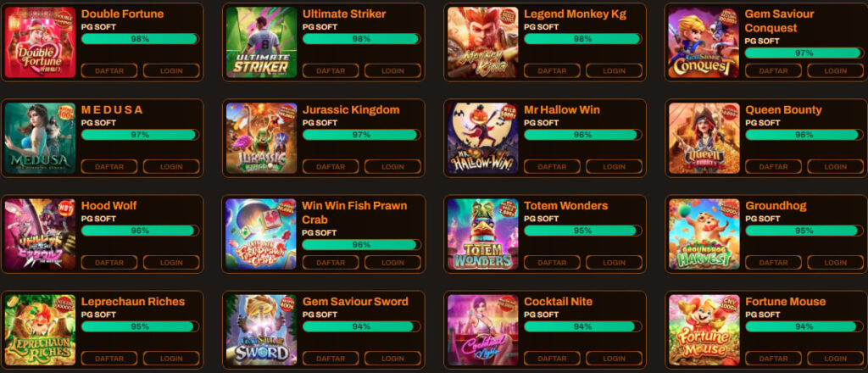This screenshot has width=868, height=373.
Task: Click DAFTAR under Leprechaun Riches
Action: [109, 358]
